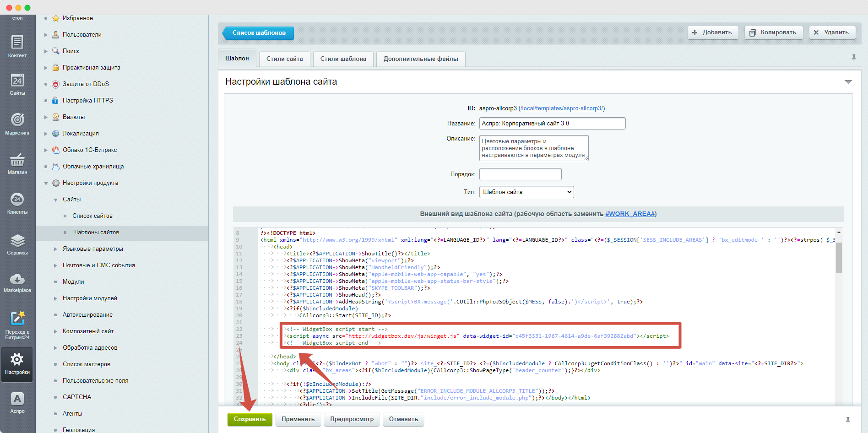Image resolution: width=868 pixels, height=433 pixels.
Task: Open the Магазин basket icon
Action: 17,163
